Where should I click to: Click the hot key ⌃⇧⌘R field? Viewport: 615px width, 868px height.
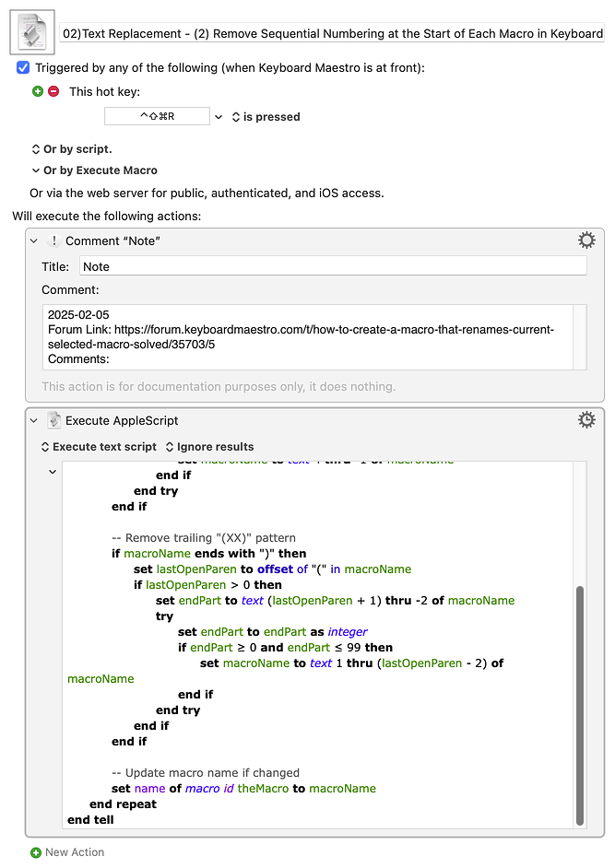point(158,116)
